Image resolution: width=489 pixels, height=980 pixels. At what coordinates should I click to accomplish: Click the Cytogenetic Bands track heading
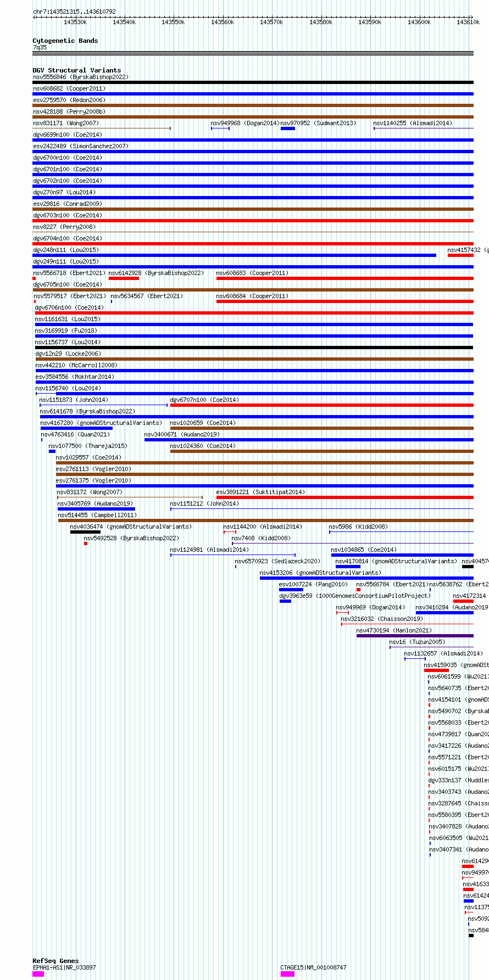click(x=65, y=41)
